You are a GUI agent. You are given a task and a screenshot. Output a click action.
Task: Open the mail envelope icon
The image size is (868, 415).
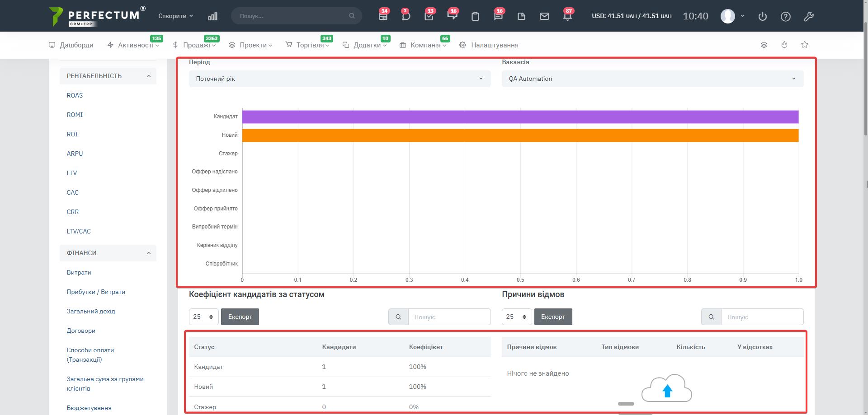(x=544, y=16)
